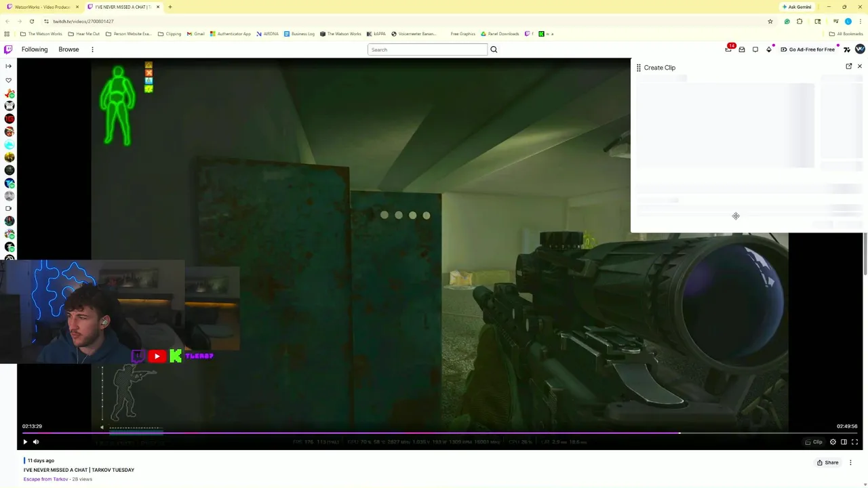868x488 pixels.
Task: Play the paused video
Action: [x=25, y=442]
